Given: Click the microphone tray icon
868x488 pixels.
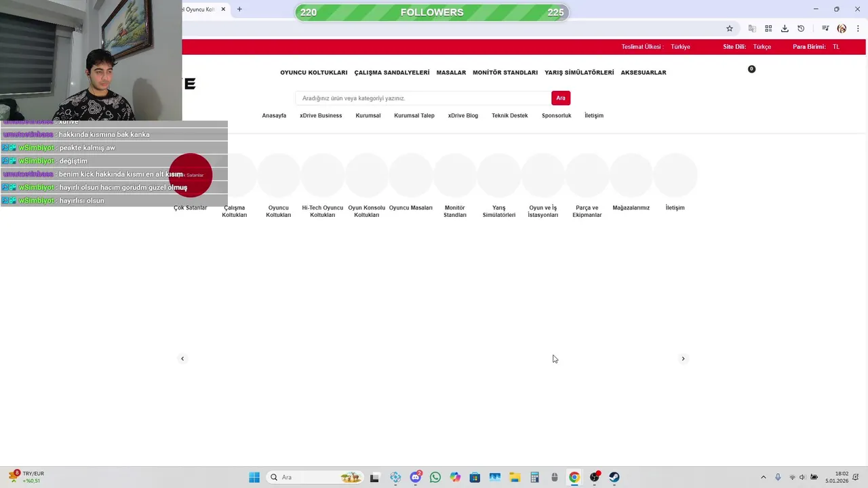Looking at the screenshot, I should point(778,477).
